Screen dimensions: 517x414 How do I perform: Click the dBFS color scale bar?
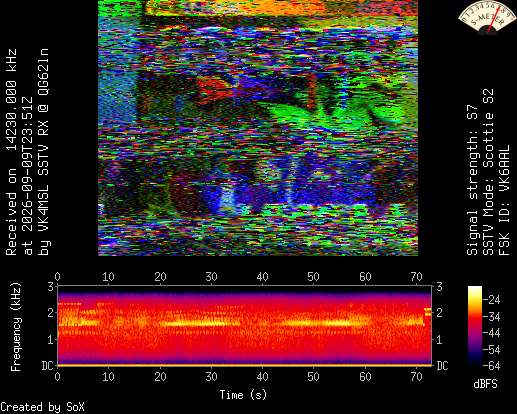point(475,326)
